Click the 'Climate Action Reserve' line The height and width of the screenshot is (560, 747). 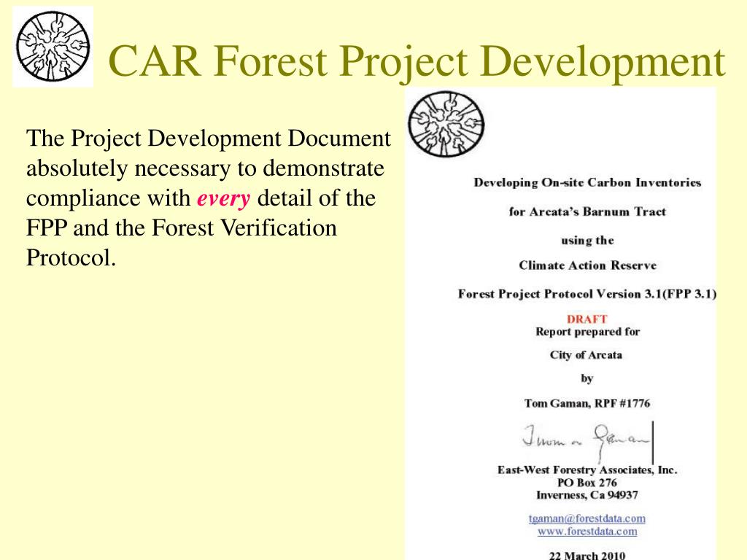587,265
